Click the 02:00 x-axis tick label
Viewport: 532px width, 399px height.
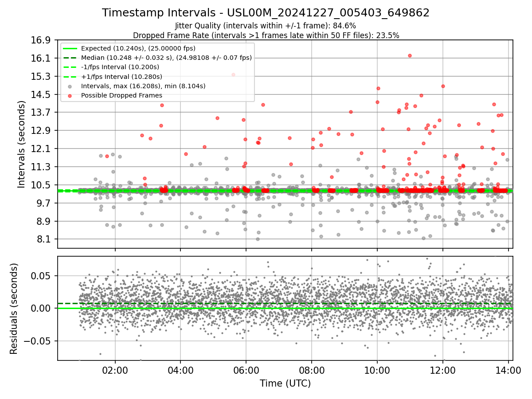tap(115, 370)
